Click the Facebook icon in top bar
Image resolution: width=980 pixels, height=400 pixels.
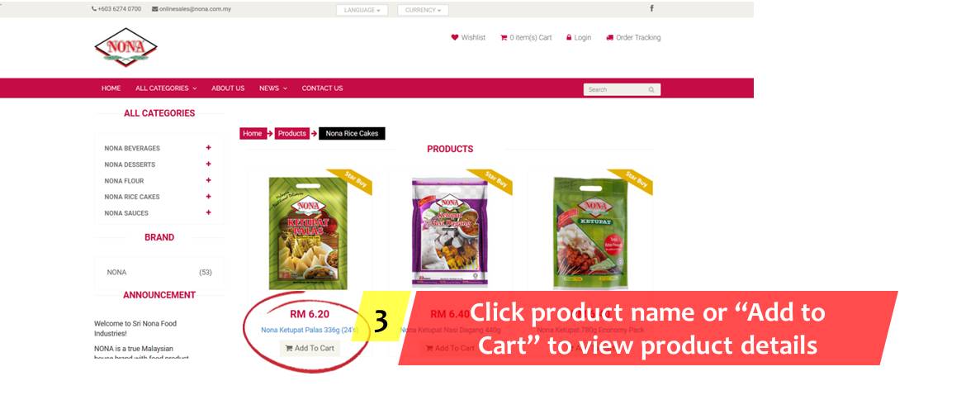651,9
